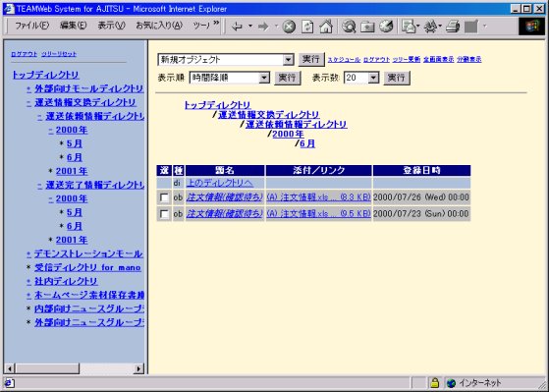
Task: Check the box for 2000/07/26 order row
Action: point(164,197)
